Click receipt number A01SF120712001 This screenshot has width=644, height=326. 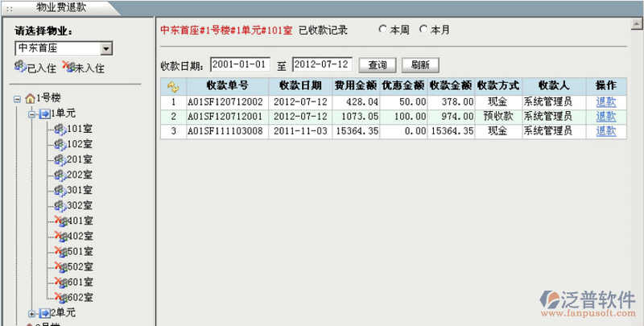(x=225, y=117)
